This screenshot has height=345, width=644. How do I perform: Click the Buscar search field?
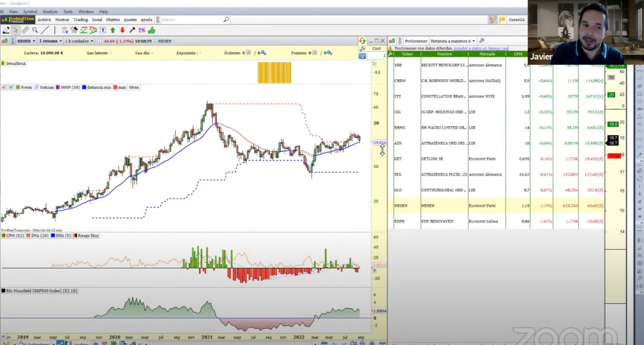191,20
